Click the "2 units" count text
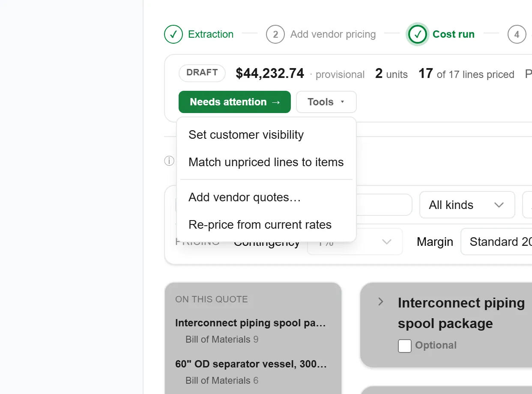This screenshot has width=532, height=394. (392, 74)
